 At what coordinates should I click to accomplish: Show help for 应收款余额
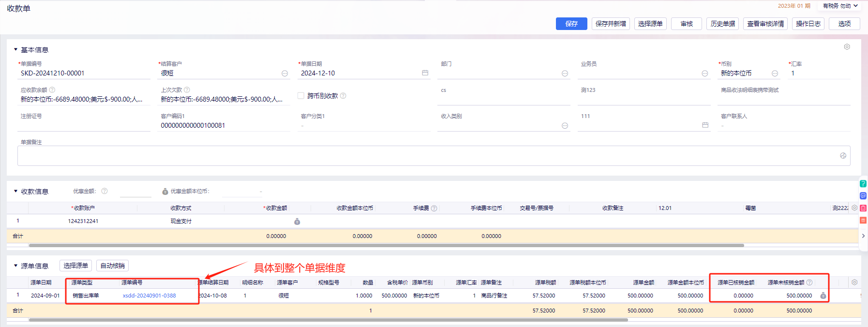click(52, 90)
